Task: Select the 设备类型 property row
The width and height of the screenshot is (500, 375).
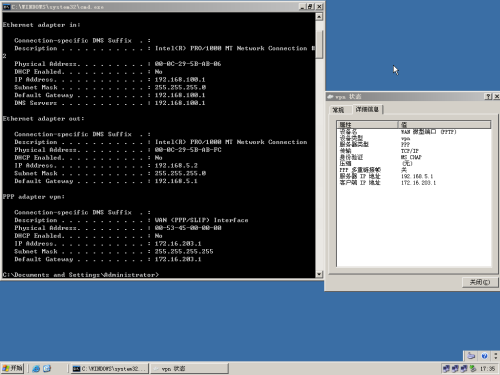Action: click(x=413, y=138)
